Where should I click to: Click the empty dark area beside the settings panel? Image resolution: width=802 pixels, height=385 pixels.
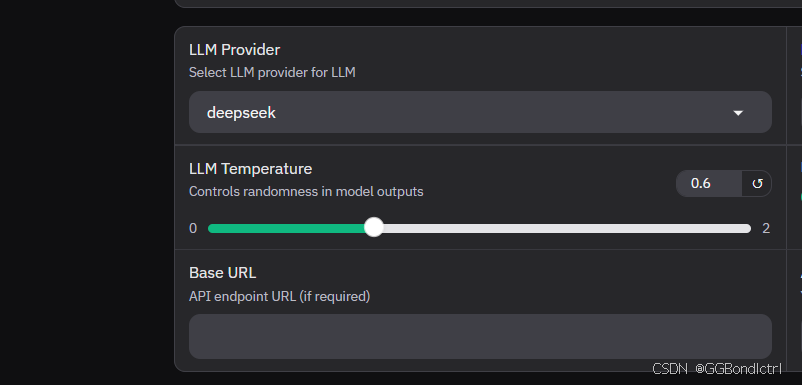click(x=87, y=192)
